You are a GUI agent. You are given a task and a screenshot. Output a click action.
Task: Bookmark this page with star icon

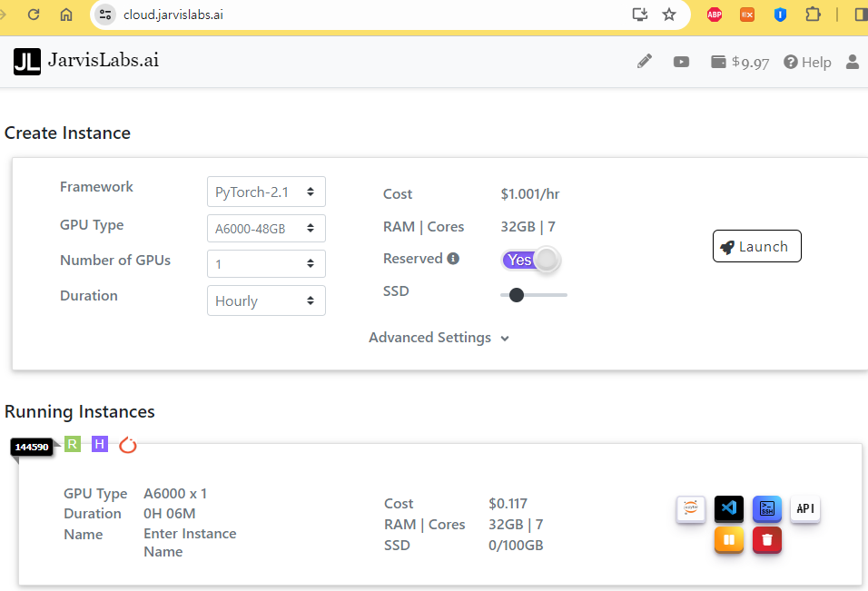669,15
